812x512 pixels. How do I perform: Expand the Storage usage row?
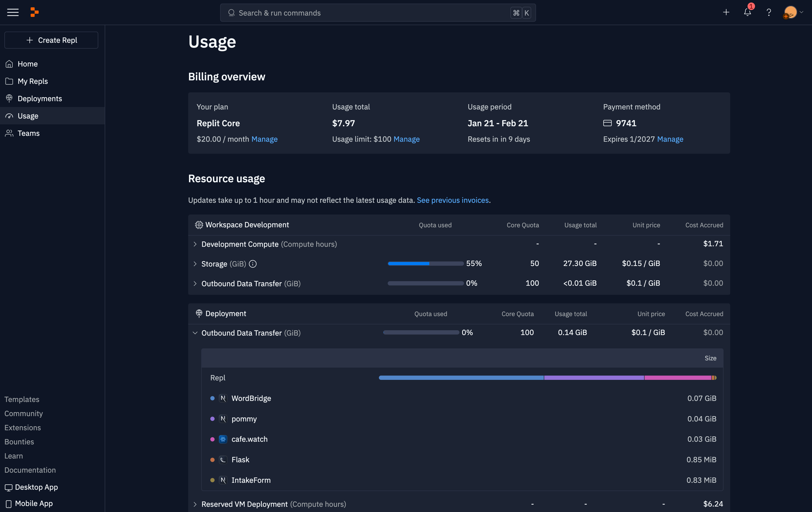click(x=195, y=264)
